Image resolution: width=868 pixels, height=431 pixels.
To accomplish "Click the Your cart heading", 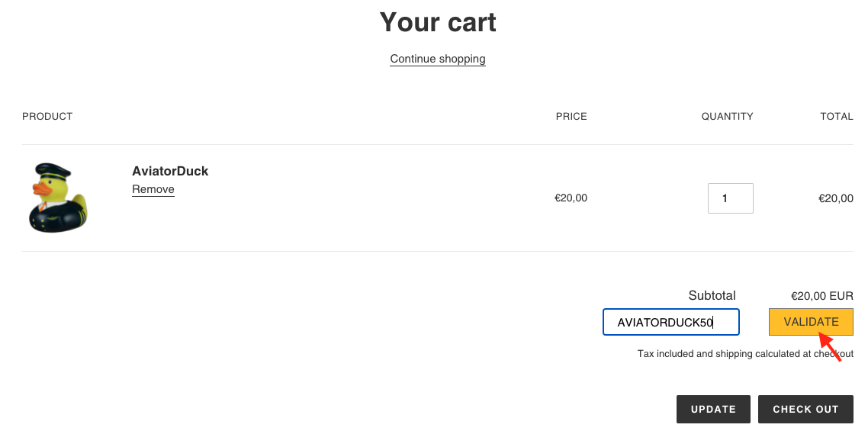I will click(438, 22).
